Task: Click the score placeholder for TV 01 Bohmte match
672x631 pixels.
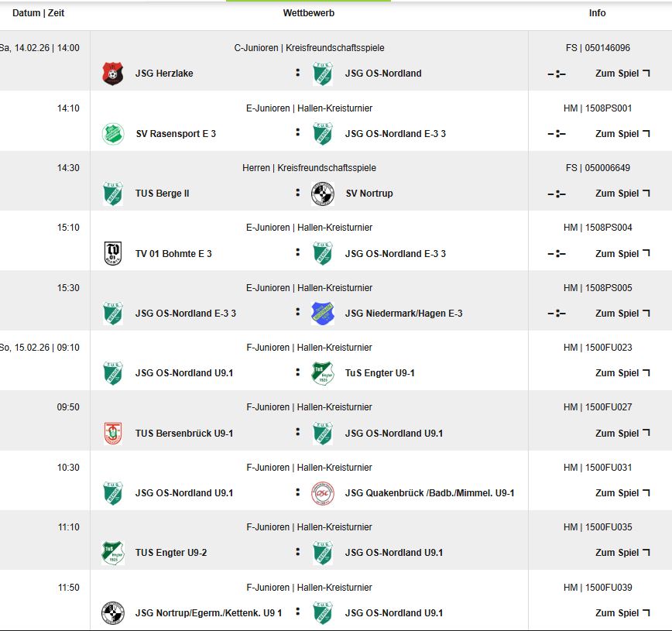Action: click(x=557, y=253)
